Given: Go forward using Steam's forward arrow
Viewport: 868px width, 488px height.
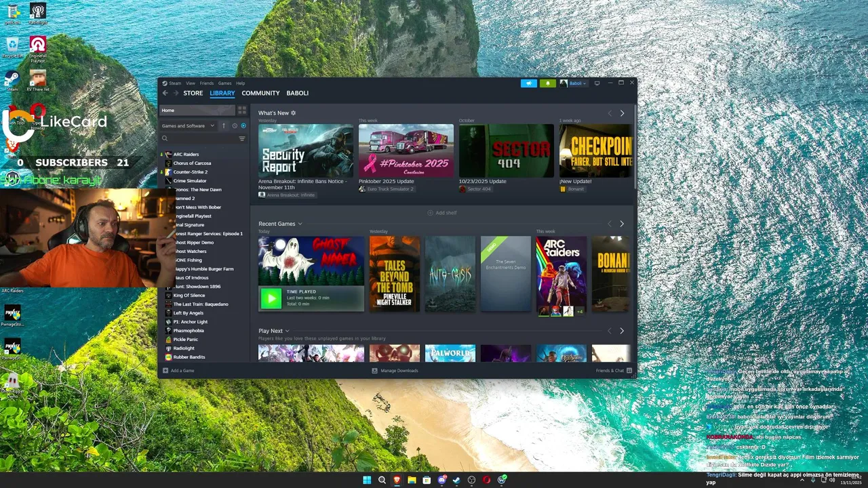Looking at the screenshot, I should pos(175,93).
